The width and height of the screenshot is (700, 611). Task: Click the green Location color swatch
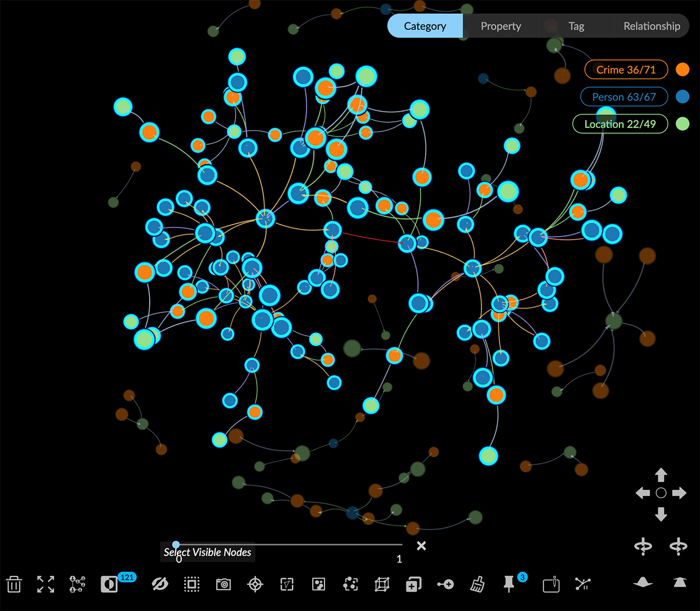[682, 124]
